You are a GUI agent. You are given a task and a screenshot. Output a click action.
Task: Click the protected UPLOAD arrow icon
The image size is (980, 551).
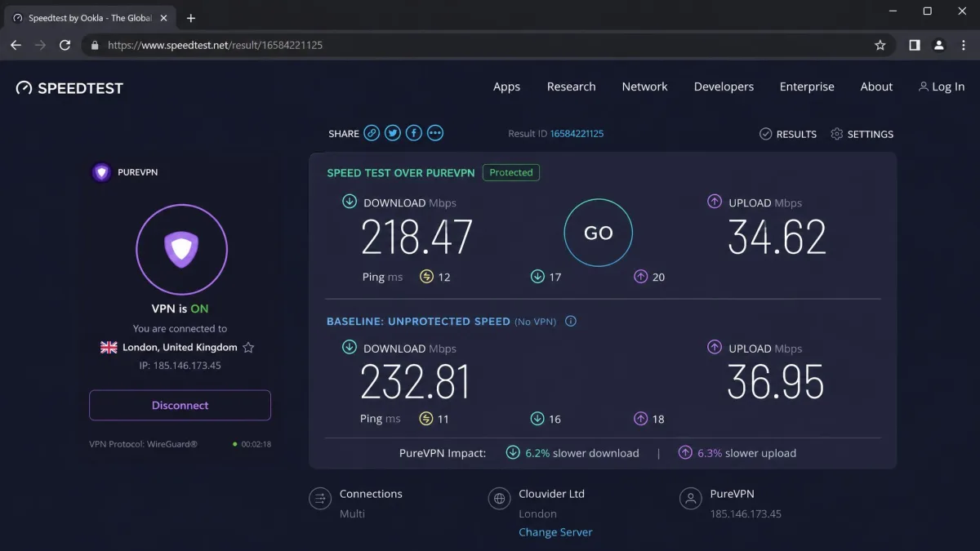tap(715, 202)
